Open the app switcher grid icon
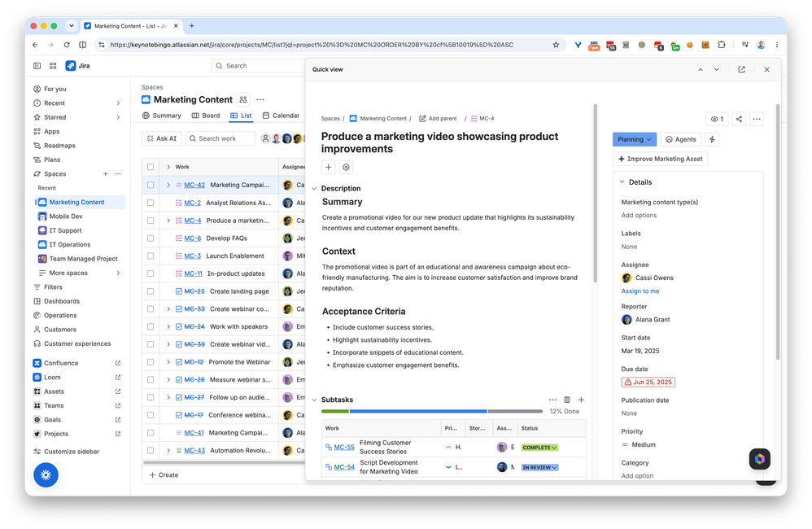 (x=53, y=66)
